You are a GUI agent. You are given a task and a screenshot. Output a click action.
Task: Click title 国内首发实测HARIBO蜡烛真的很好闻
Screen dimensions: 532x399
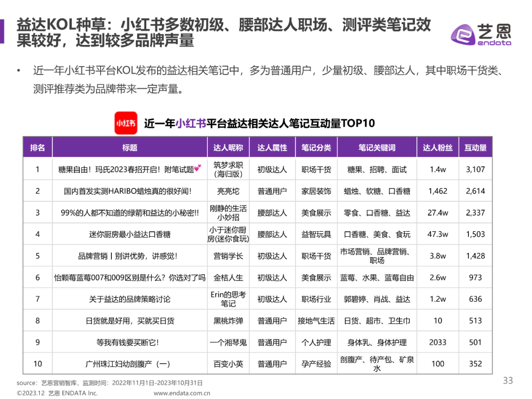click(x=128, y=191)
